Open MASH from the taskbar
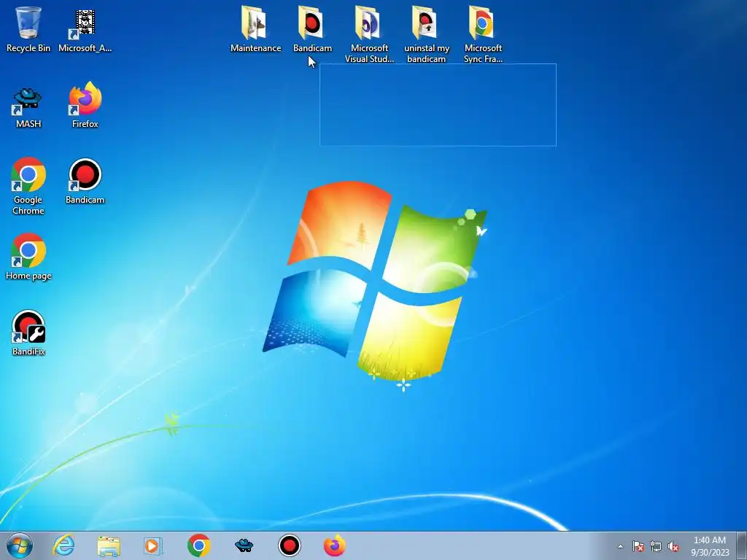This screenshot has height=560, width=747. pos(244,545)
